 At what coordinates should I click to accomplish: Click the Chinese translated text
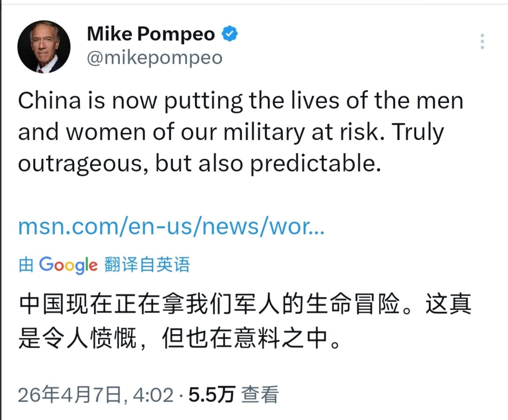tap(238, 321)
